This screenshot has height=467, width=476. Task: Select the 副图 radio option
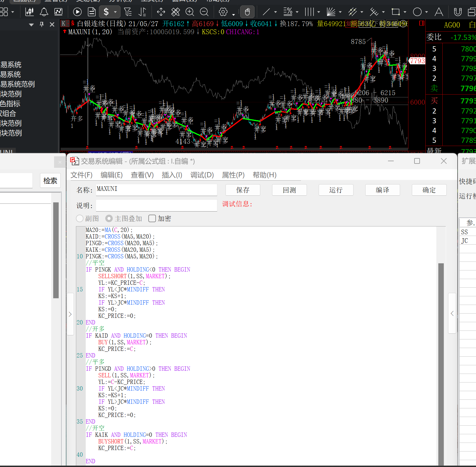pos(80,218)
